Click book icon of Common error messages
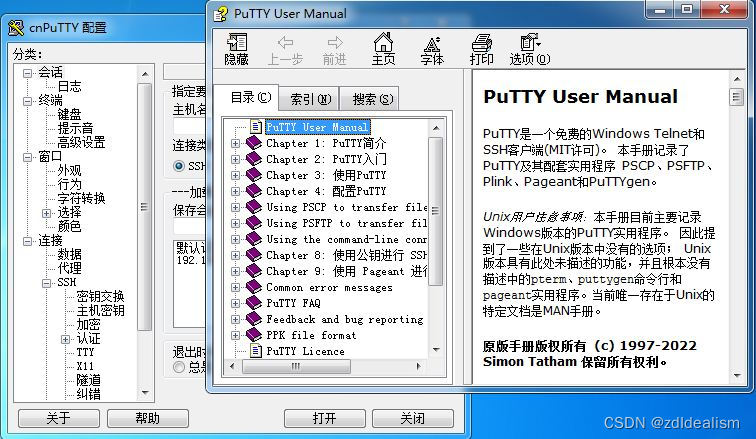The image size is (756, 439). click(x=254, y=287)
